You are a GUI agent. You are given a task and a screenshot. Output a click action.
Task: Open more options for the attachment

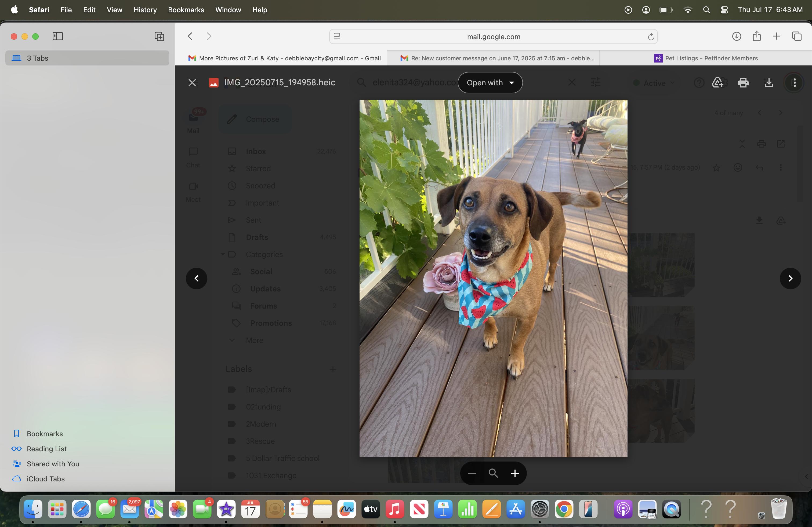click(x=794, y=82)
